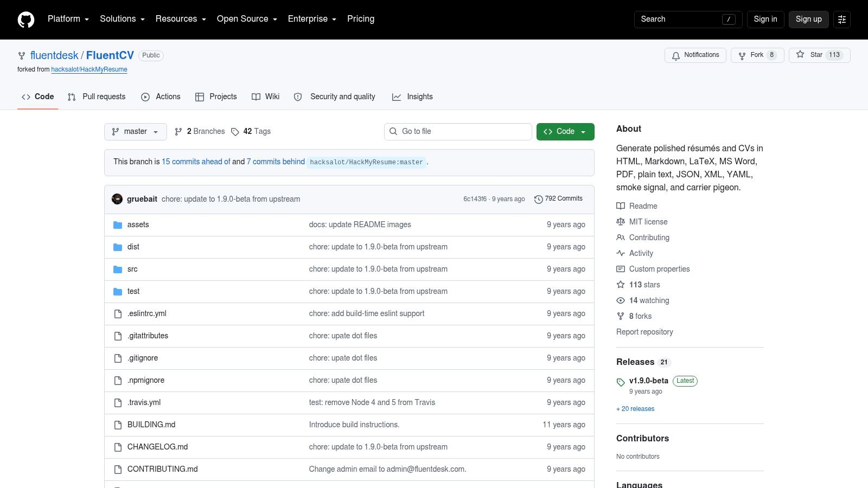868x488 pixels.
Task: Click the Tags tag icon
Action: 235,132
